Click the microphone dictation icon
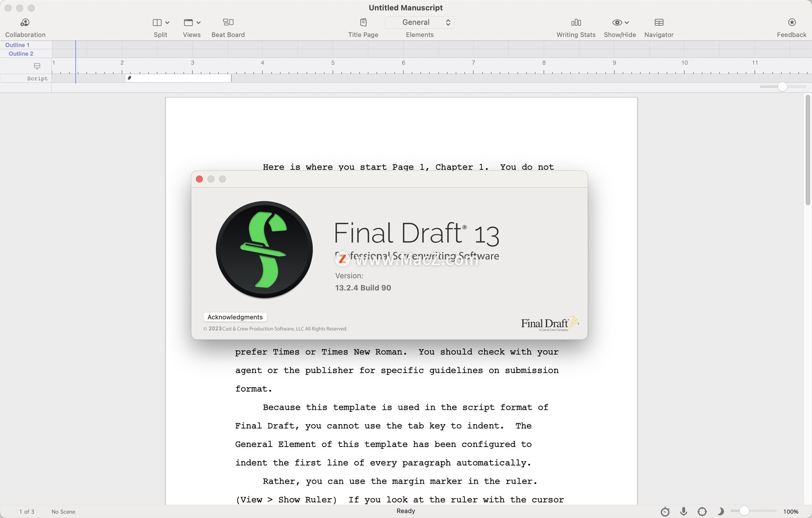812x518 pixels. (683, 512)
